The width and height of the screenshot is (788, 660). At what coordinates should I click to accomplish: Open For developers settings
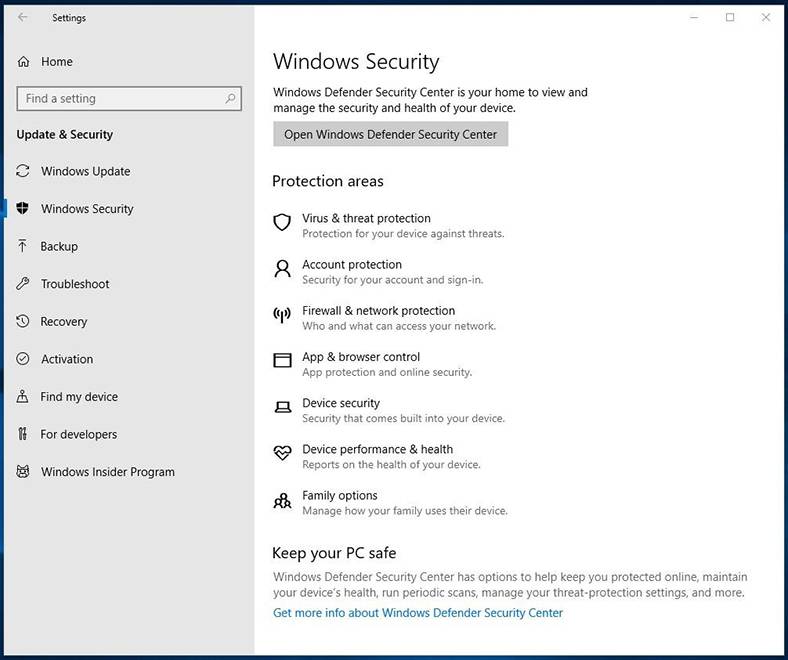point(78,434)
